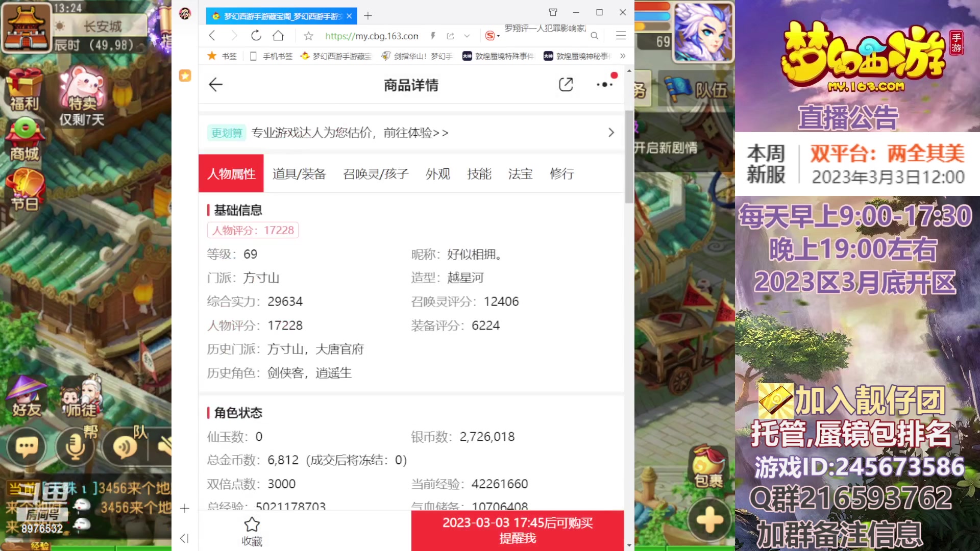Viewport: 980px width, 551px height.
Task: Click the player character portrait
Action: pyautogui.click(x=703, y=32)
